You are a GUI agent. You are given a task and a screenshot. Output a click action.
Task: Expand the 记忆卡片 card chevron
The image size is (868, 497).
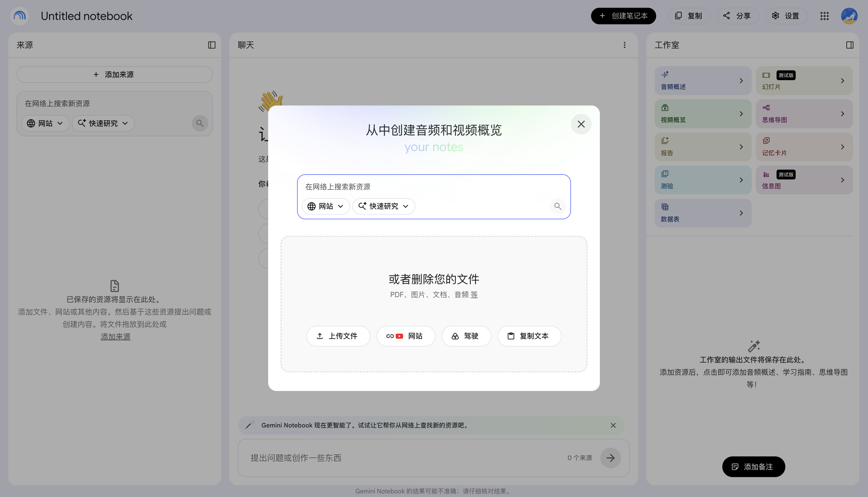pos(842,147)
